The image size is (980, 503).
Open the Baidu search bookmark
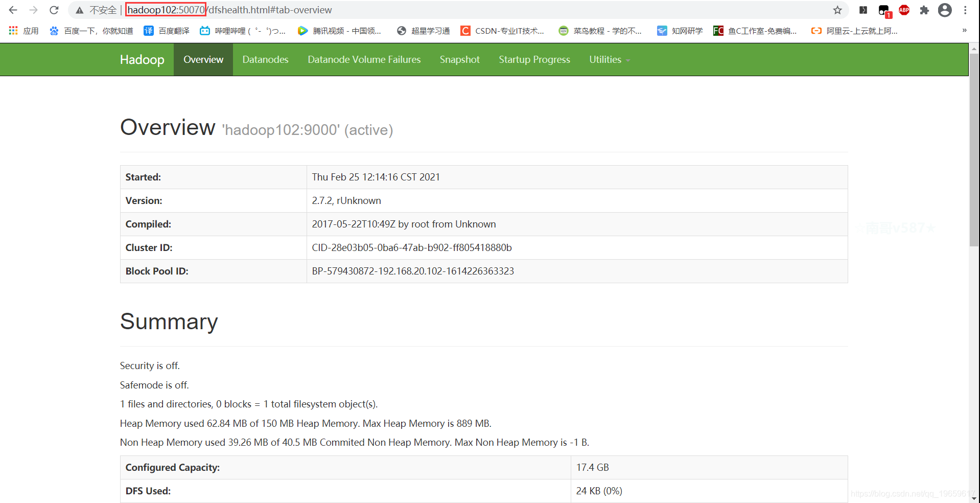[91, 31]
